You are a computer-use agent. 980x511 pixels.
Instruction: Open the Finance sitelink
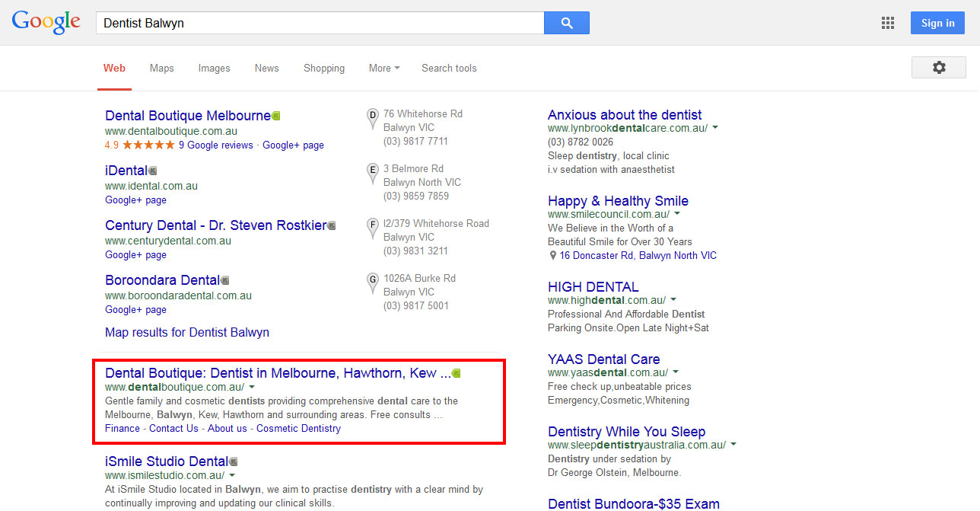coord(123,428)
